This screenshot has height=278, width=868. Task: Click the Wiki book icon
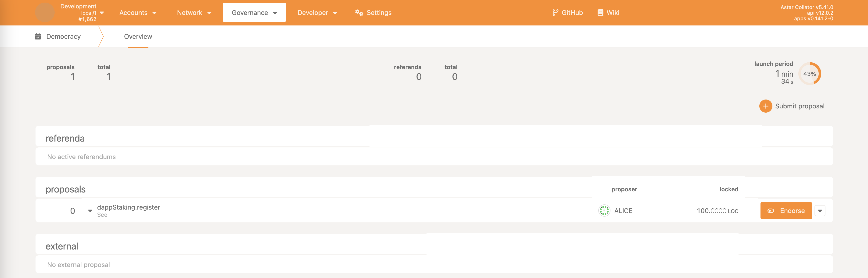[x=600, y=12]
